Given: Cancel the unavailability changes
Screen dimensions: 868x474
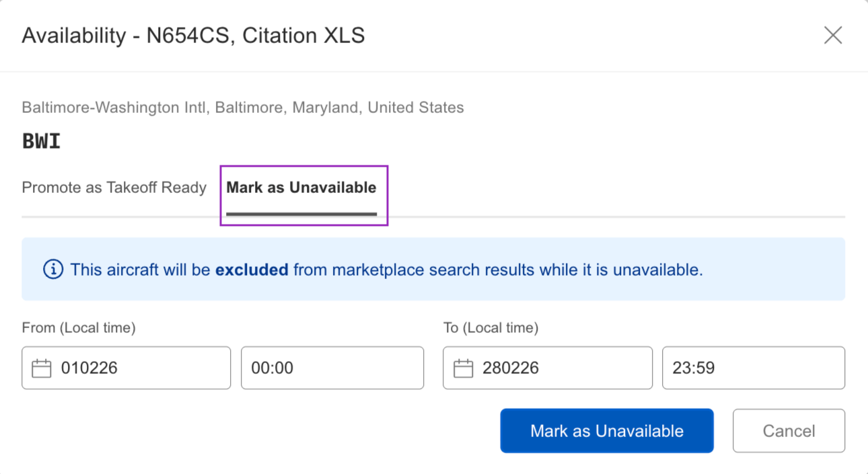Looking at the screenshot, I should pos(788,430).
